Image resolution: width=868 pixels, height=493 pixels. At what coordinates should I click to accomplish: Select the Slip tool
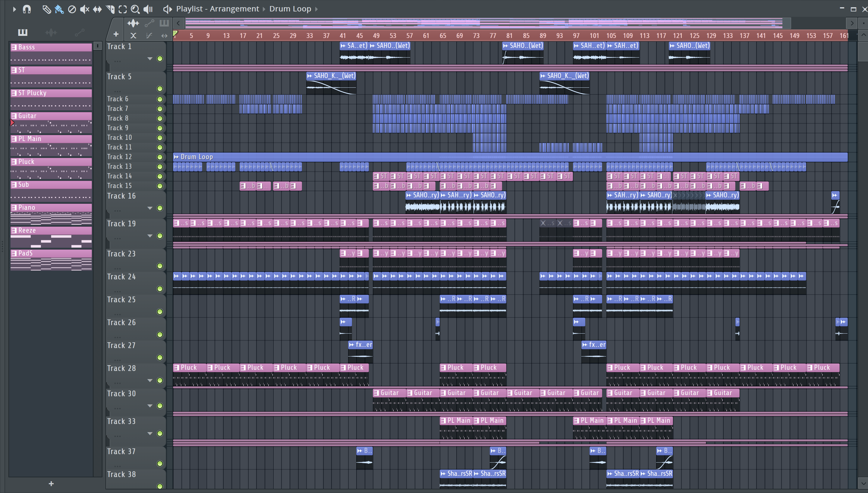point(97,9)
